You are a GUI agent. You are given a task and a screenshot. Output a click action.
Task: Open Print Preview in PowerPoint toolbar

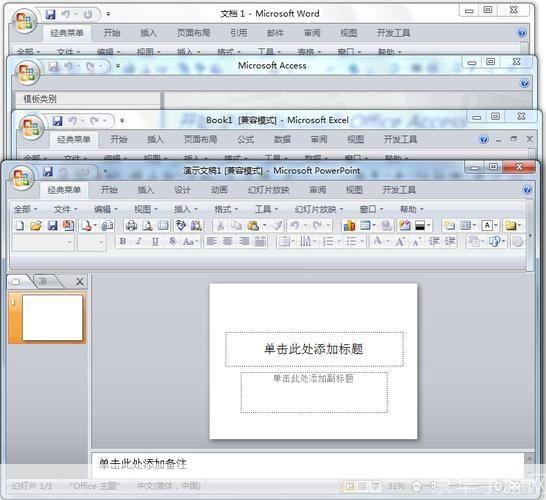pos(147,226)
